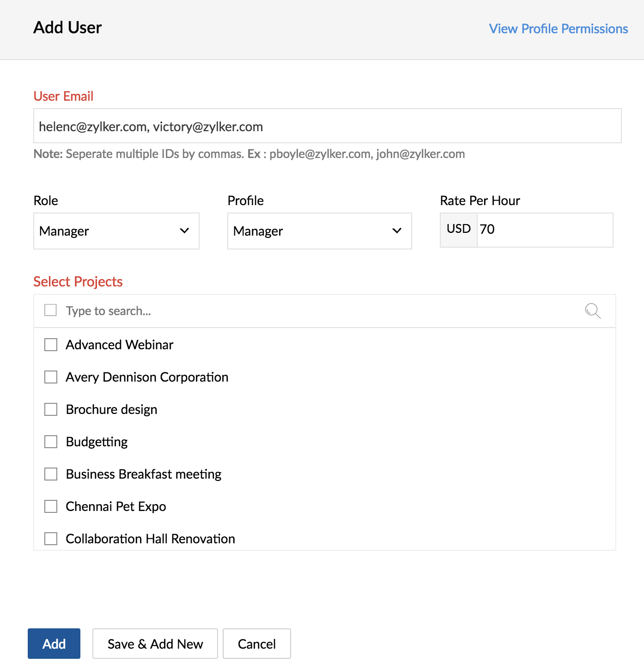Click the User Email input field

click(x=328, y=126)
